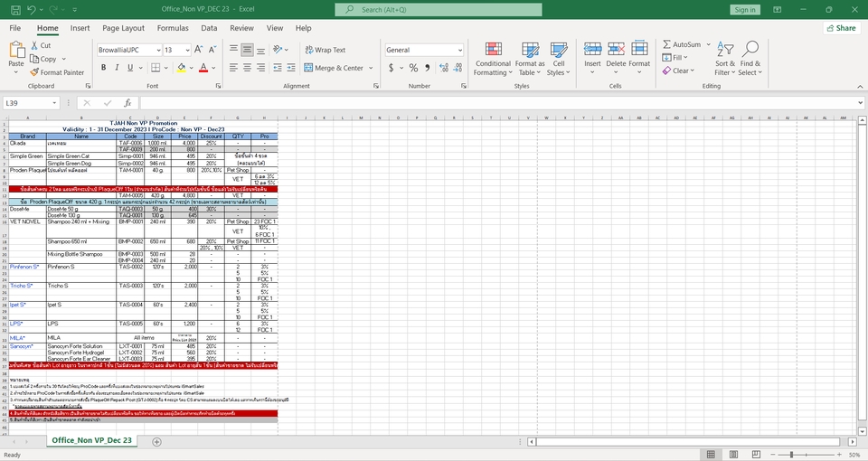
Task: Click the Delete cells icon
Action: point(616,49)
